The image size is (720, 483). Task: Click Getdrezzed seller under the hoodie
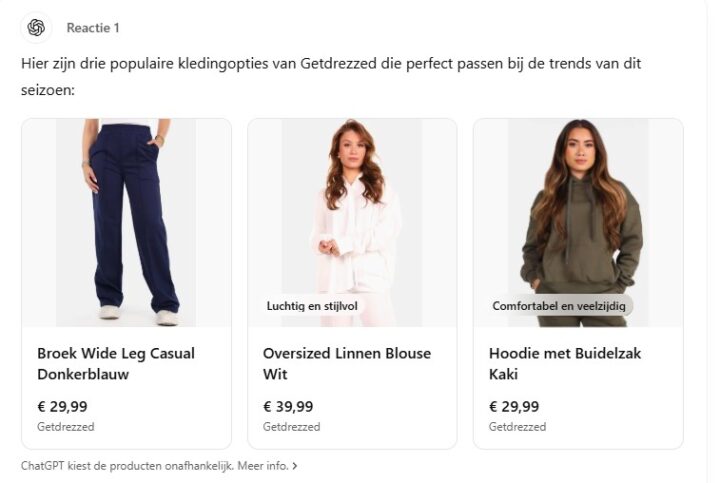click(518, 427)
